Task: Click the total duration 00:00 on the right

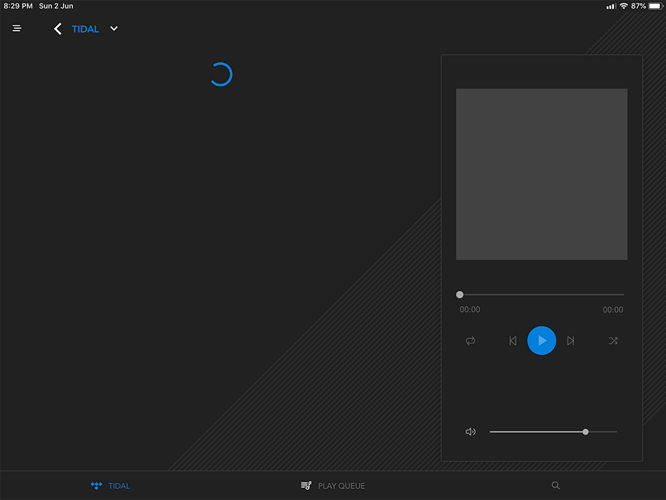Action: 613,310
